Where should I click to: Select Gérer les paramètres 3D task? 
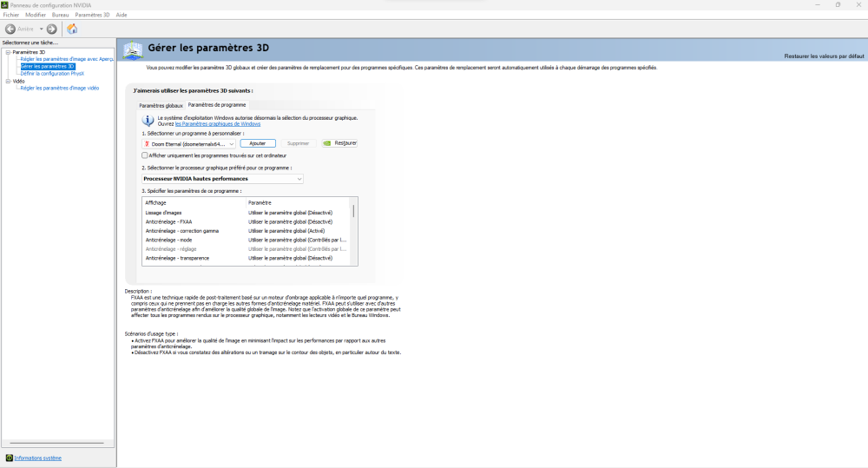pyautogui.click(x=48, y=67)
